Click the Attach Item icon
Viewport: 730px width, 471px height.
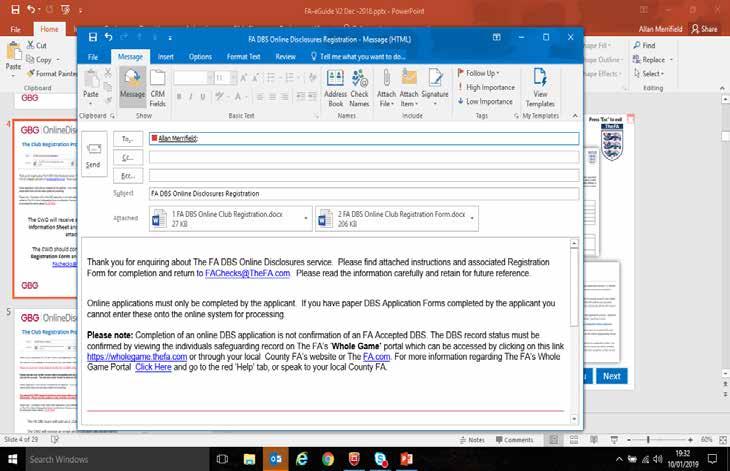(x=409, y=77)
